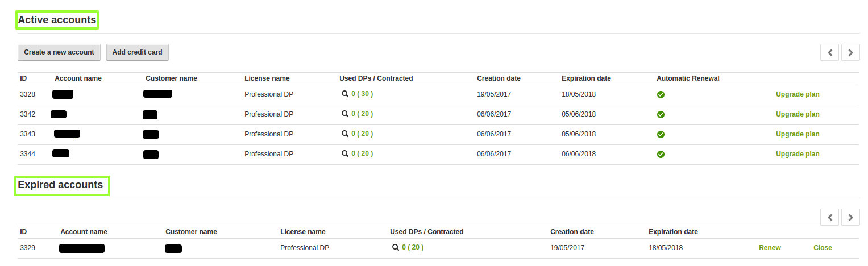
Task: Click ID cell 3343
Action: pos(27,134)
